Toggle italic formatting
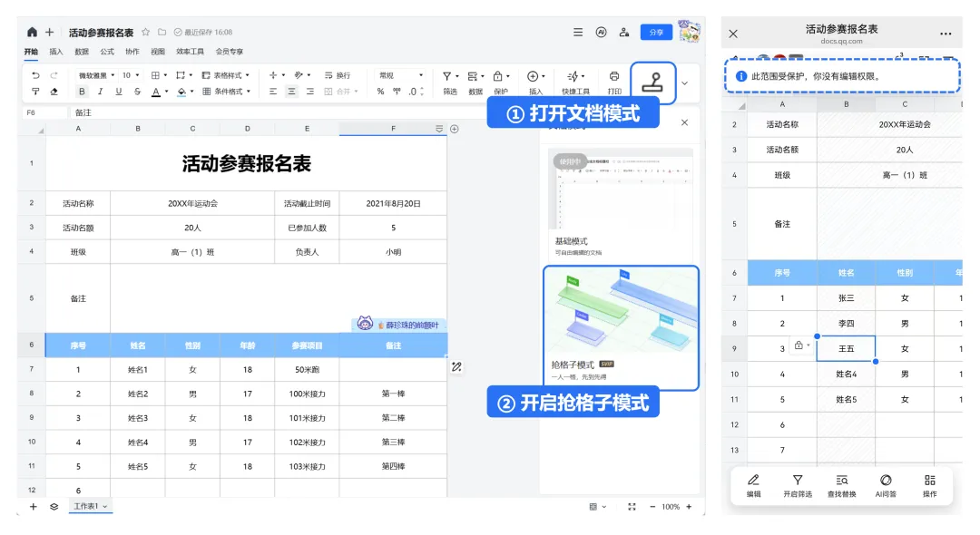980x535 pixels. pos(100,92)
